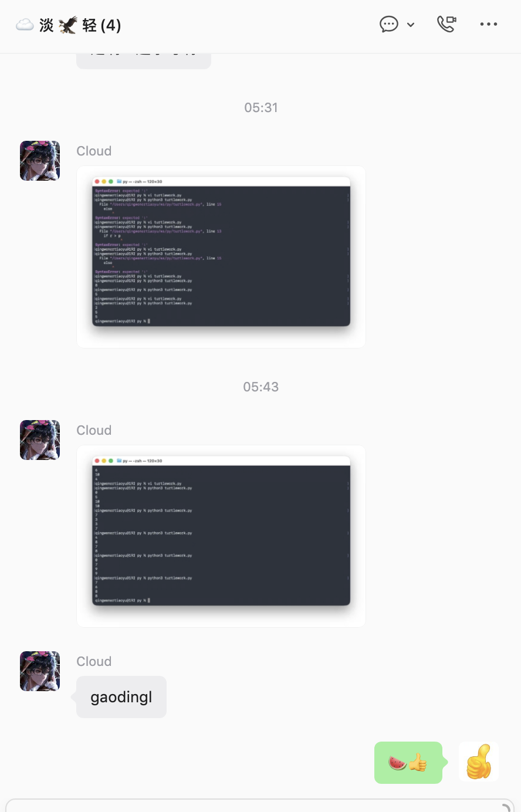
Task: Click the Cloud sender name above first screenshot
Action: (x=94, y=151)
